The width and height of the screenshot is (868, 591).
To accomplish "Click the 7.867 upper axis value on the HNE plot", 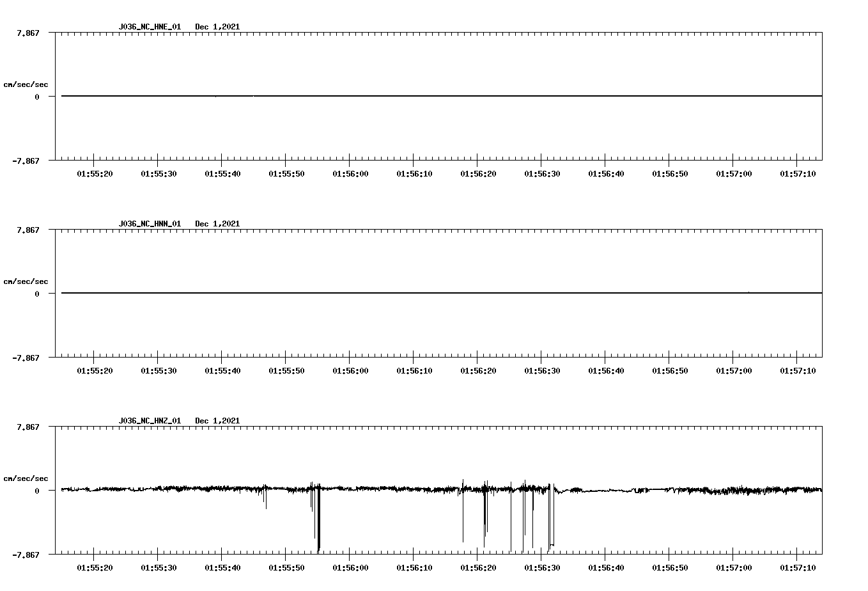I will click(x=27, y=33).
